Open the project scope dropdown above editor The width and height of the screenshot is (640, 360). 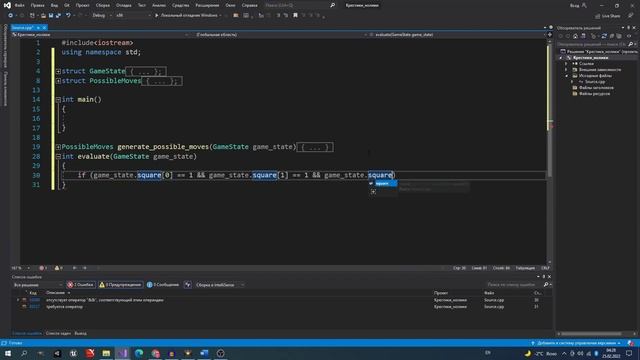pos(100,35)
